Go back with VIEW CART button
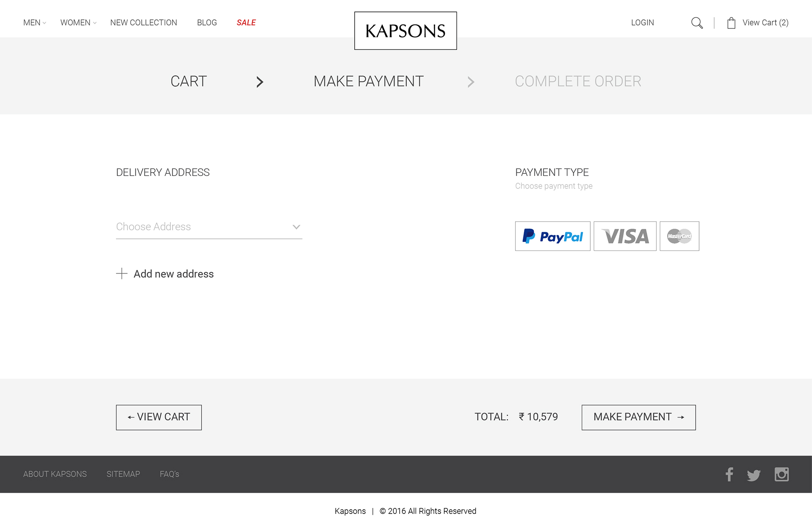The width and height of the screenshot is (812, 530). pyautogui.click(x=159, y=417)
